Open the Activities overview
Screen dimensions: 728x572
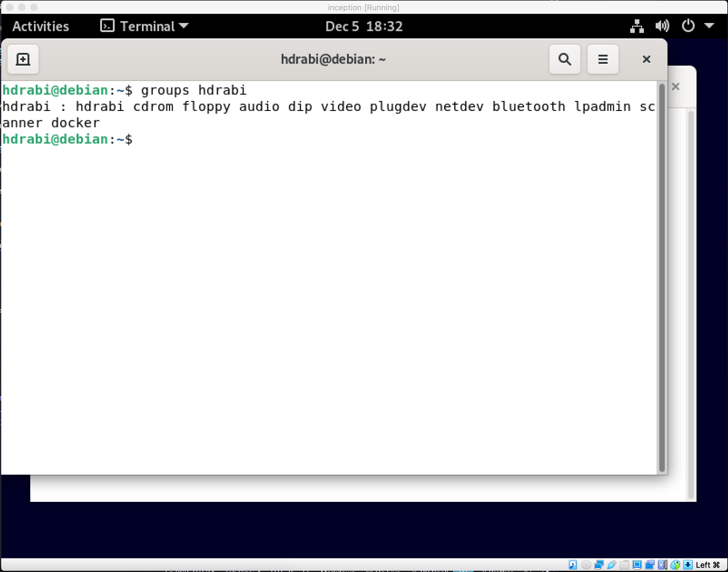pos(41,26)
